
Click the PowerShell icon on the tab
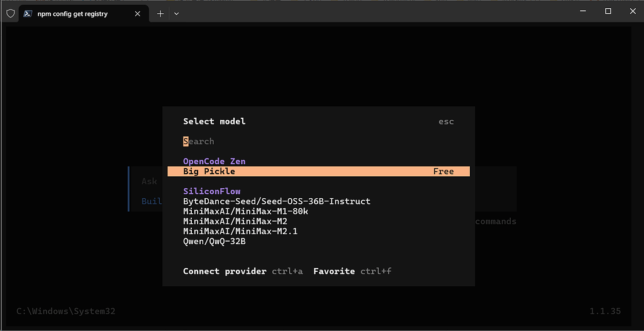[28, 14]
